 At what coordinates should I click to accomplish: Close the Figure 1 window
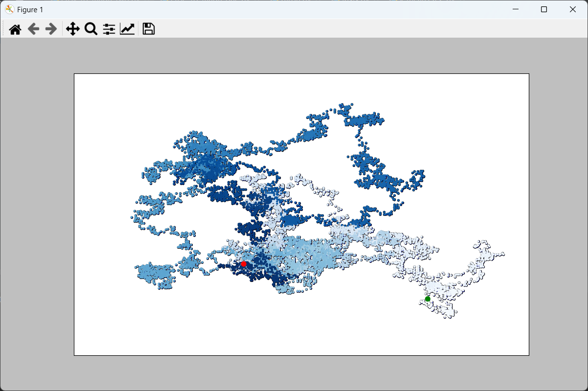pyautogui.click(x=573, y=9)
